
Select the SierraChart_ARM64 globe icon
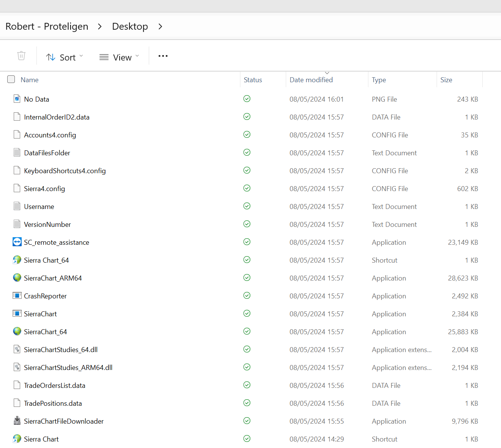point(17,278)
